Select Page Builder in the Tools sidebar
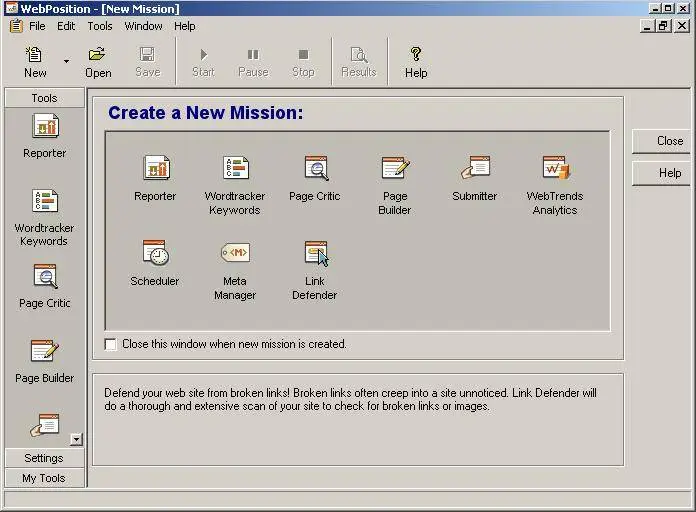Image resolution: width=696 pixels, height=512 pixels. coord(44,361)
